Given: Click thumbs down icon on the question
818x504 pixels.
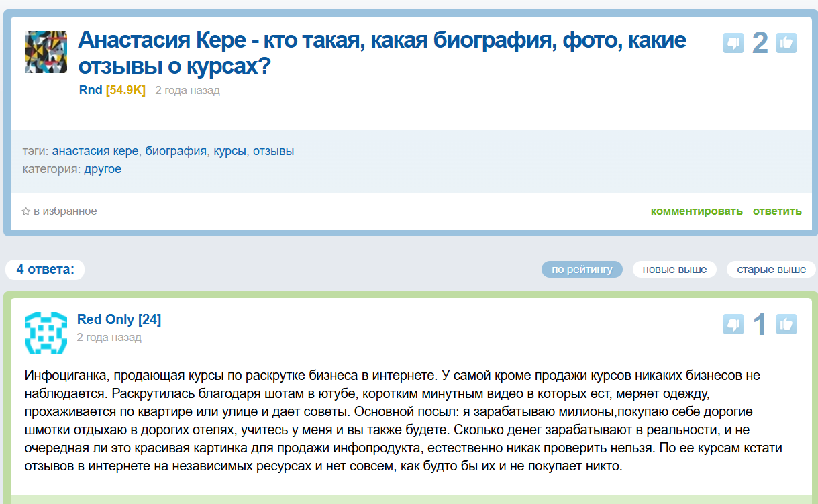Looking at the screenshot, I should [x=733, y=43].
